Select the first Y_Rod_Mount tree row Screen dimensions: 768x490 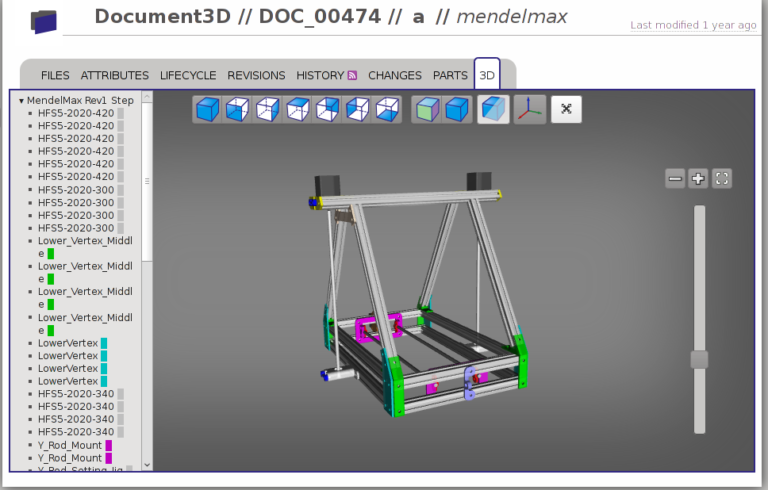point(70,445)
